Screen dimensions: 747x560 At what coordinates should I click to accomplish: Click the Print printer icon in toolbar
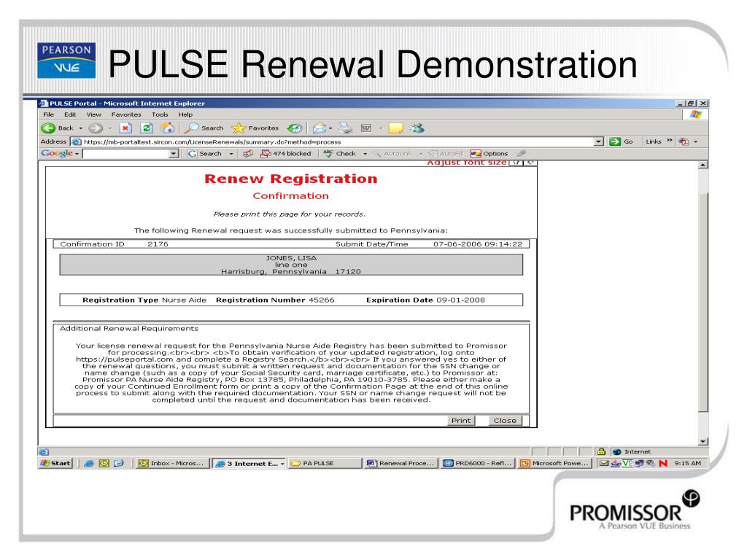[x=345, y=128]
